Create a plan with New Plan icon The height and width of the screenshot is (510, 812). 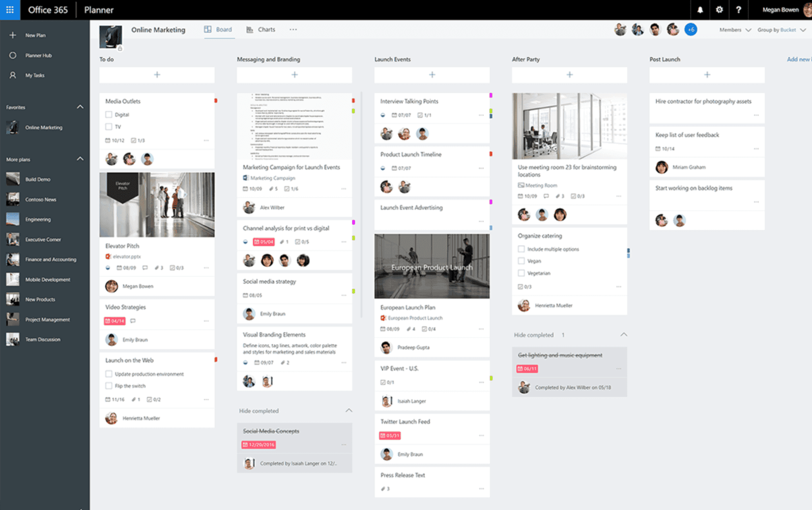pyautogui.click(x=13, y=35)
